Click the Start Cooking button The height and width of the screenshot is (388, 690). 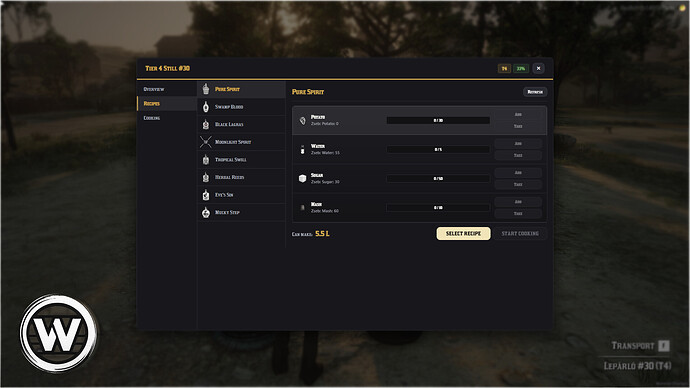(520, 234)
